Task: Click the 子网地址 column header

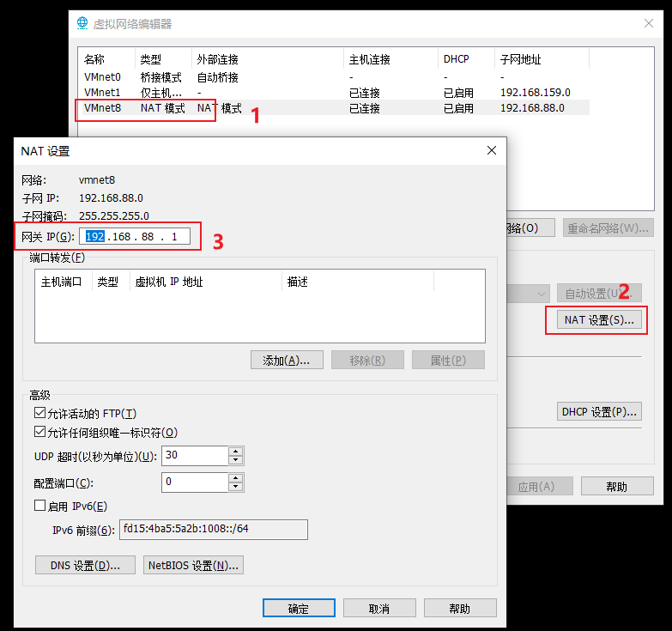Action: [x=542, y=58]
